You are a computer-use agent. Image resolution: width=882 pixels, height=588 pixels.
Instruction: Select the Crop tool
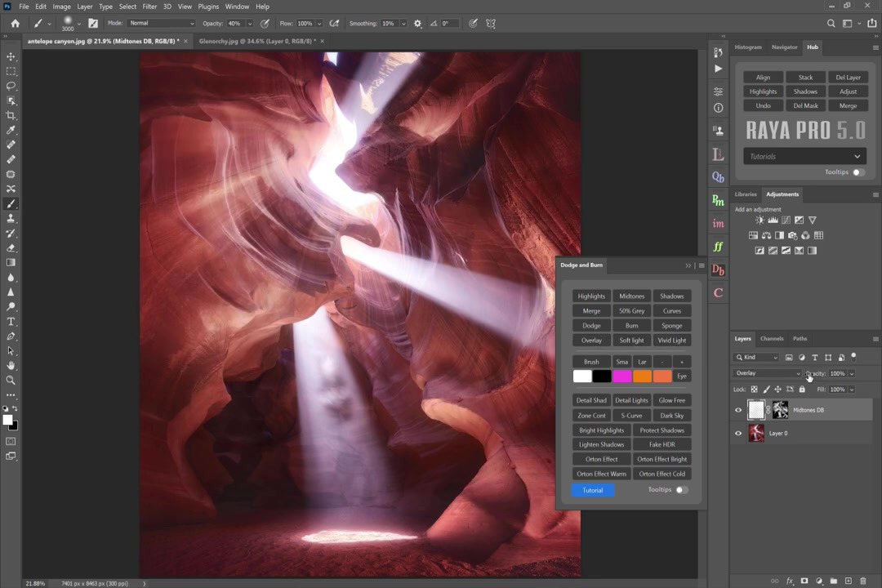11,115
